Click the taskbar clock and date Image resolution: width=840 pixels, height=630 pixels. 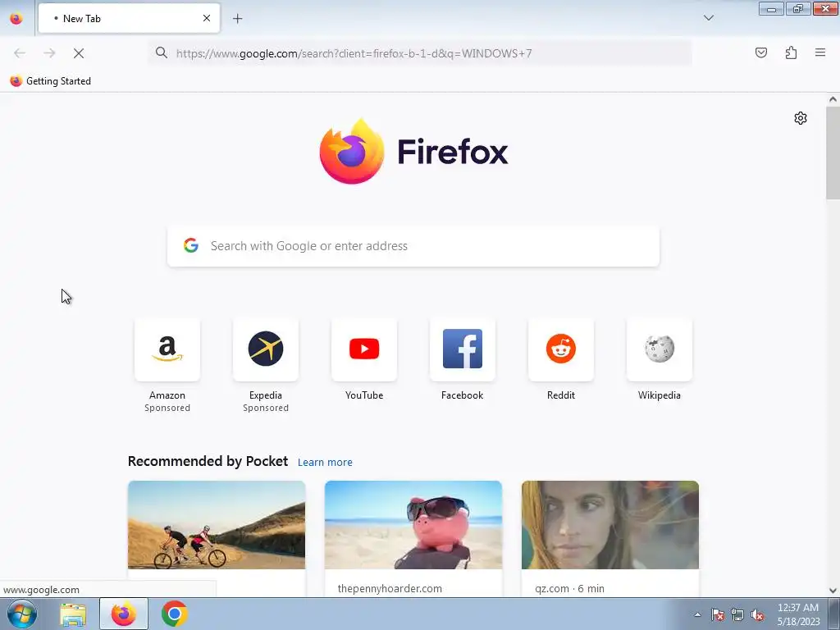[798, 614]
